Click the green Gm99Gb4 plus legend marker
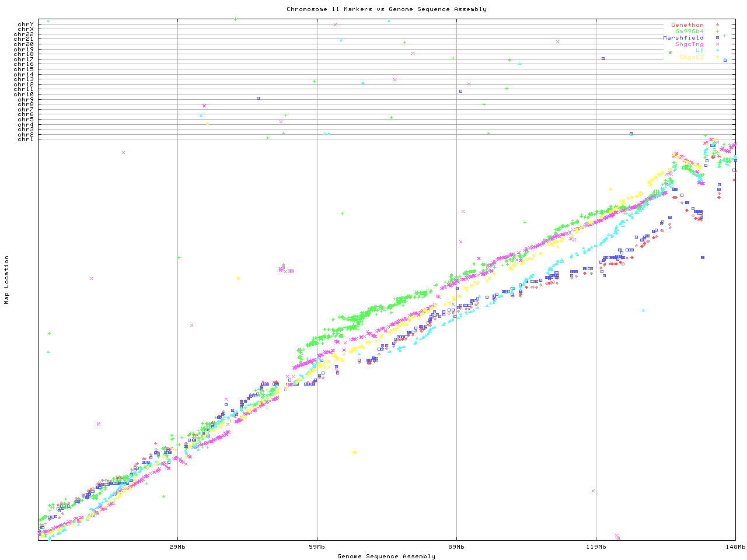The width and height of the screenshot is (747, 560). tap(717, 32)
